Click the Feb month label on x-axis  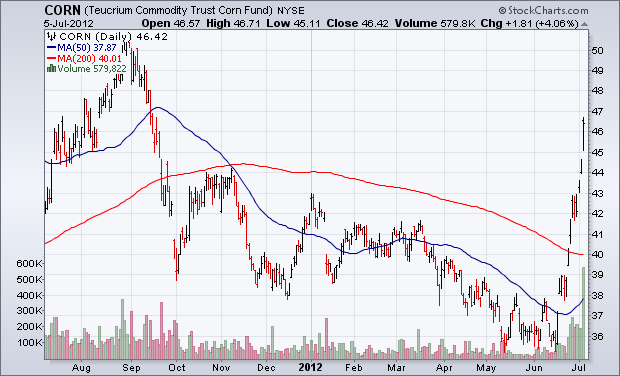(x=354, y=368)
